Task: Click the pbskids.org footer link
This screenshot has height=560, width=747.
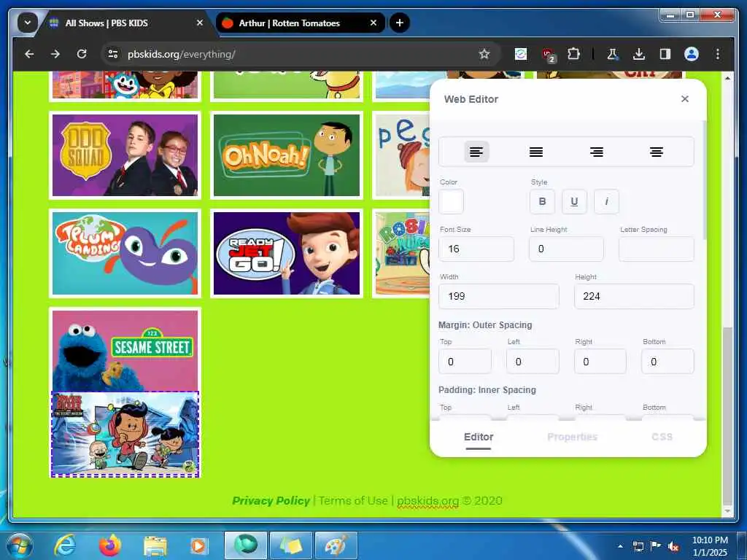Action: pos(427,501)
